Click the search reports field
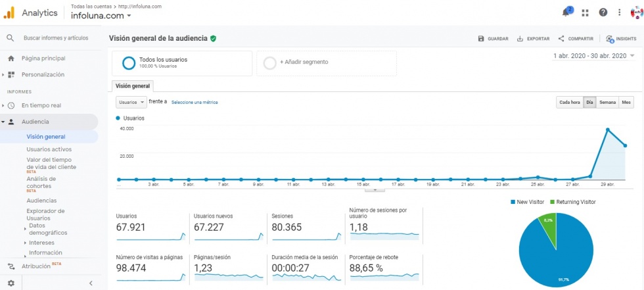Image resolution: width=644 pixels, height=290 pixels. [56, 39]
